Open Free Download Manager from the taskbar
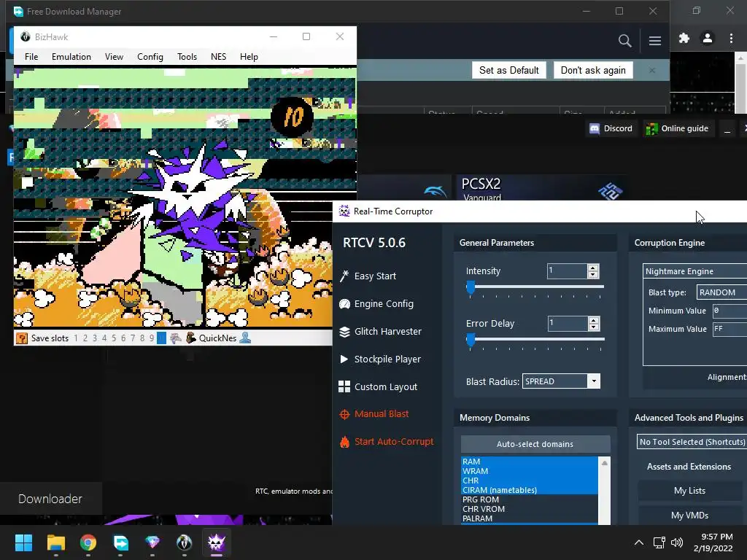This screenshot has width=747, height=560. tap(120, 542)
